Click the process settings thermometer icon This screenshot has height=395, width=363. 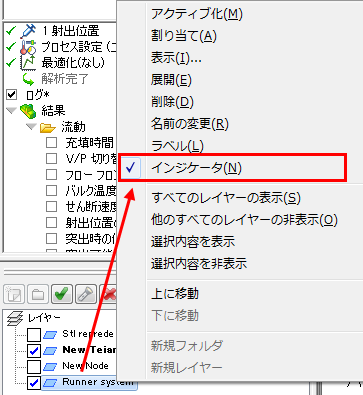(x=28, y=47)
